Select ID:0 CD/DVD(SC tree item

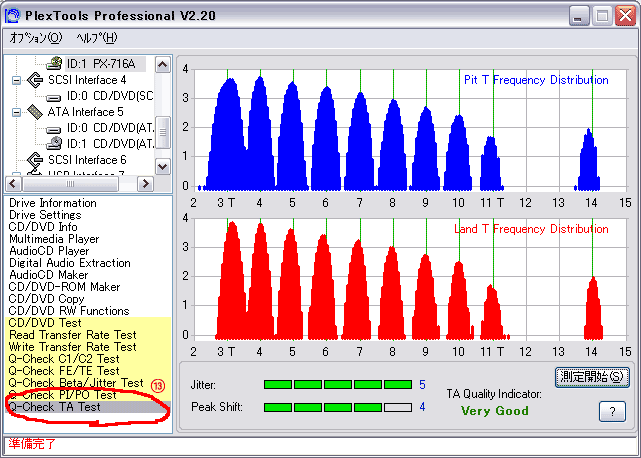(110, 96)
